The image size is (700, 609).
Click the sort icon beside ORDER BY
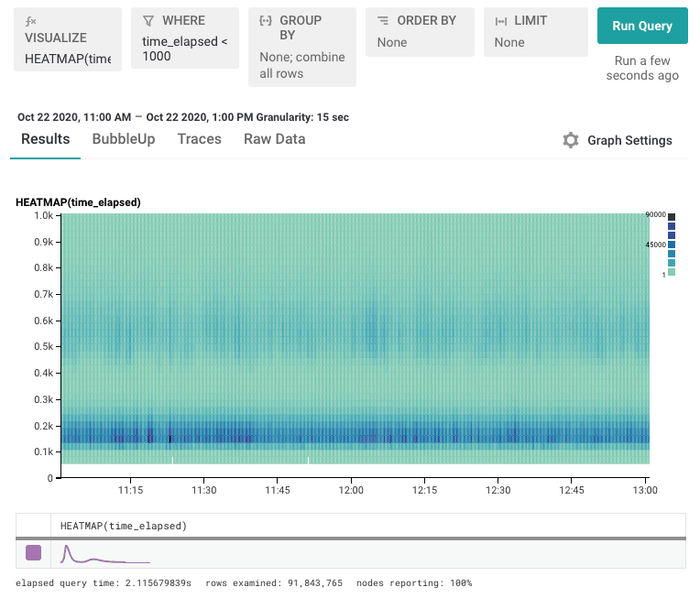[x=383, y=20]
